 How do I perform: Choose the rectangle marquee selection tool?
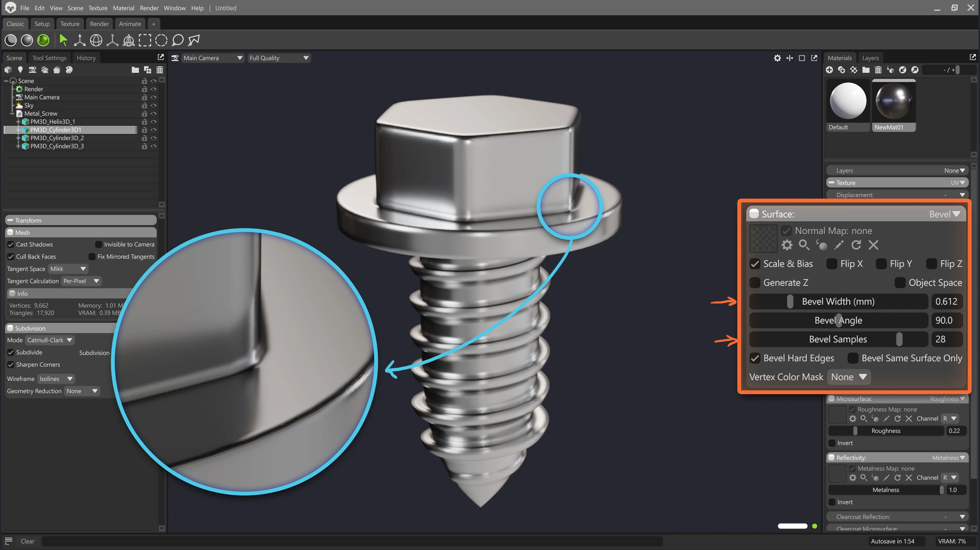(x=145, y=40)
